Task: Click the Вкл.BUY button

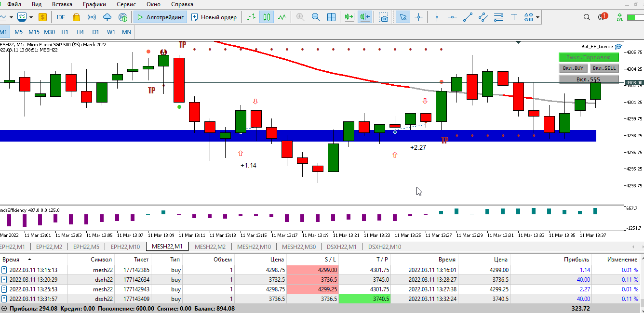Action: pyautogui.click(x=573, y=68)
